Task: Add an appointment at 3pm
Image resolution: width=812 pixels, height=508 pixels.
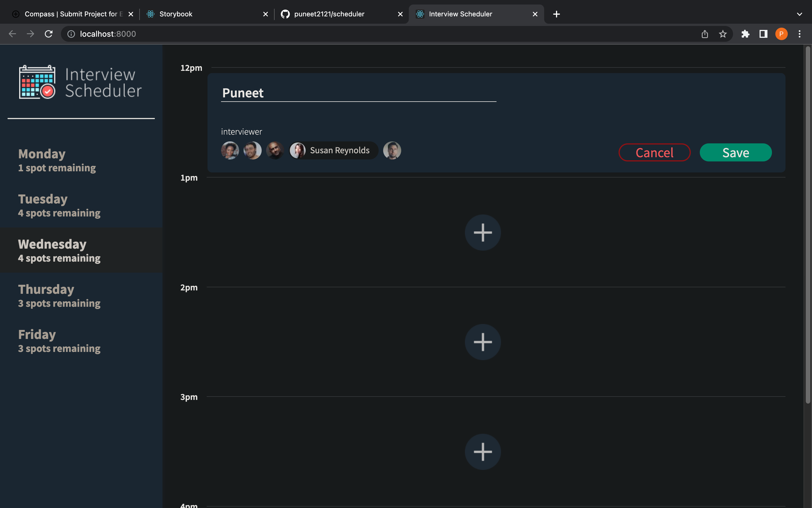Action: [x=483, y=452]
